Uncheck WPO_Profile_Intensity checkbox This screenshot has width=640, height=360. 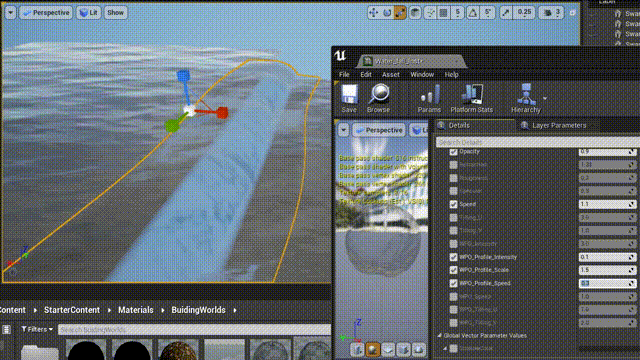[x=453, y=257]
